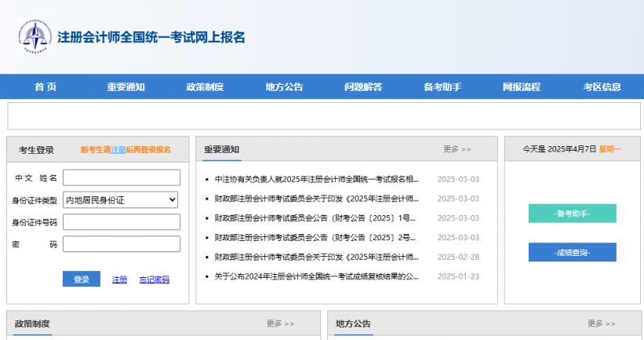
Task: Navigate to 备考助手 menu item
Action: coord(442,87)
